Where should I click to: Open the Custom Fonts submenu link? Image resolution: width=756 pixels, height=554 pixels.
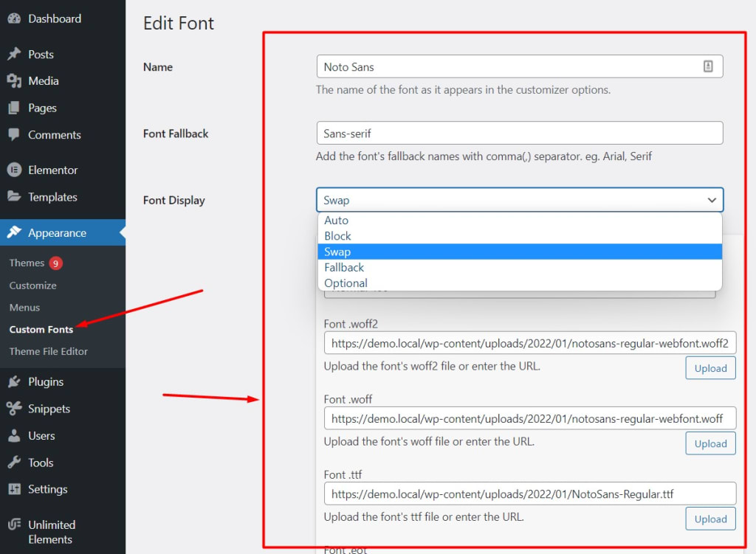point(41,330)
